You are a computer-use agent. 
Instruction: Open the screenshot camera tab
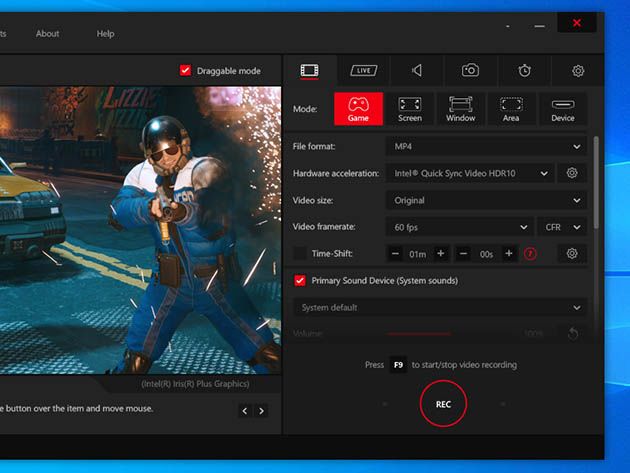coord(470,70)
